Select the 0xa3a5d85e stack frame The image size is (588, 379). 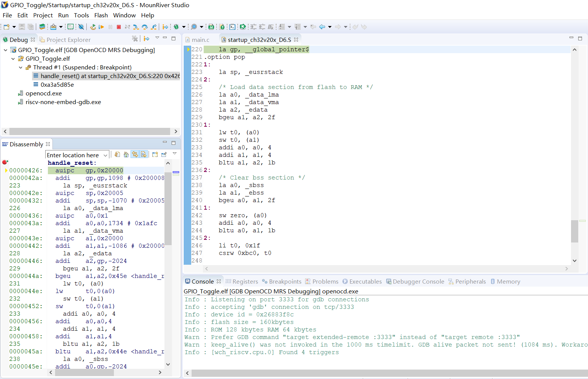click(54, 84)
